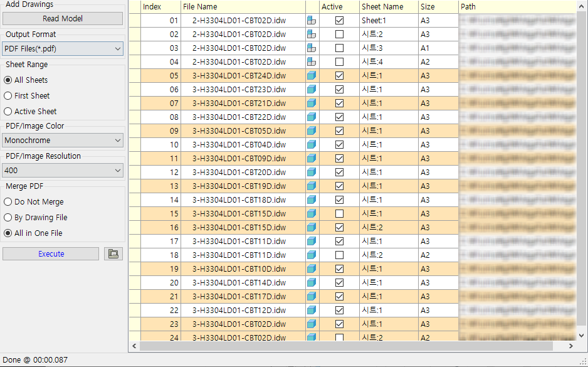Choose the Do Not Merge option
588x367 pixels.
pos(8,202)
